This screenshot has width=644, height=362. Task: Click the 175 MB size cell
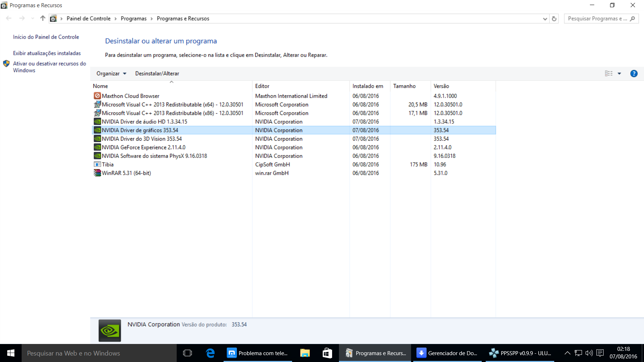pyautogui.click(x=418, y=164)
